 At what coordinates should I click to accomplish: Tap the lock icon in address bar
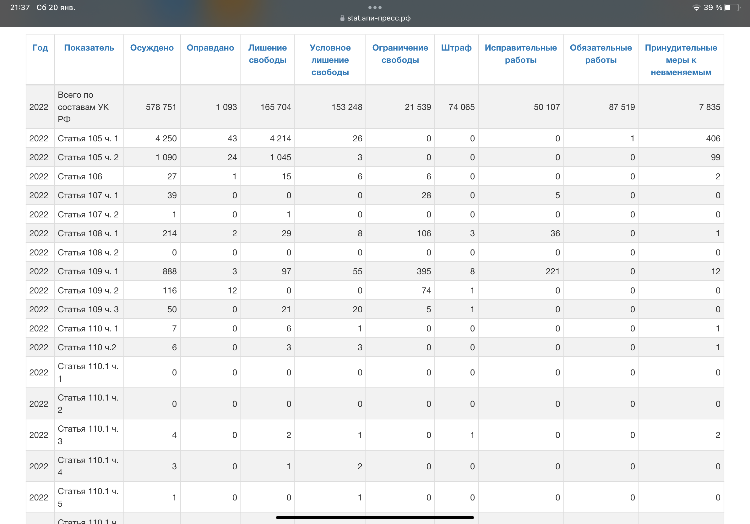click(x=342, y=18)
